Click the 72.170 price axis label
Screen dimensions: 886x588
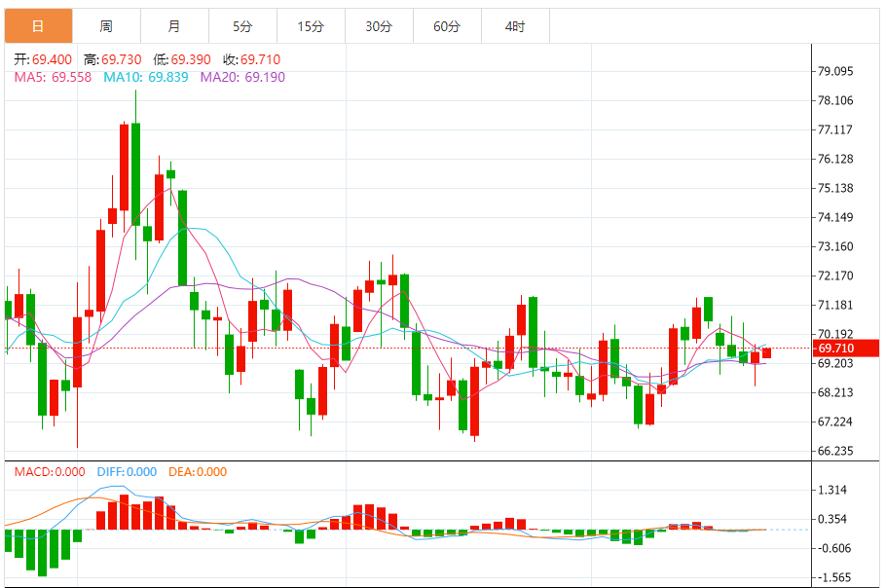(835, 276)
